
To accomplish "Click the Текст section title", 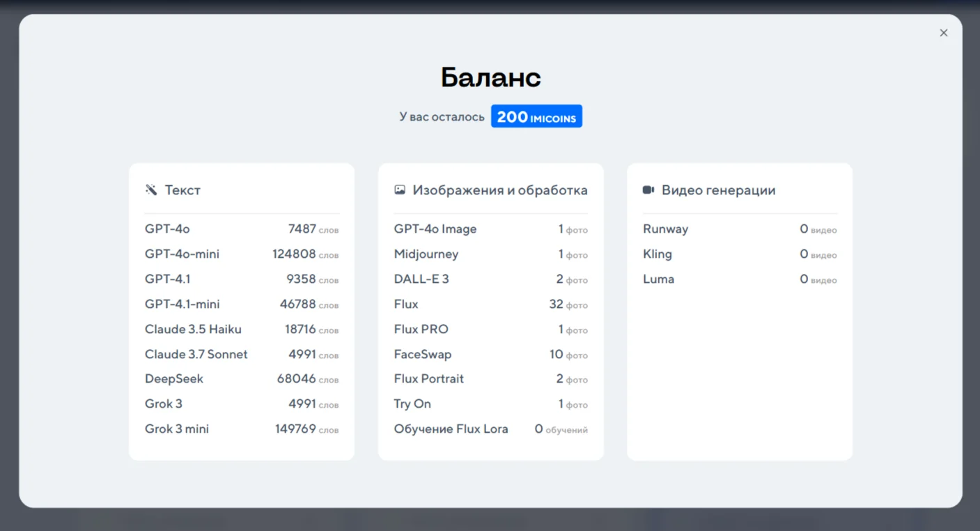I will [x=182, y=190].
